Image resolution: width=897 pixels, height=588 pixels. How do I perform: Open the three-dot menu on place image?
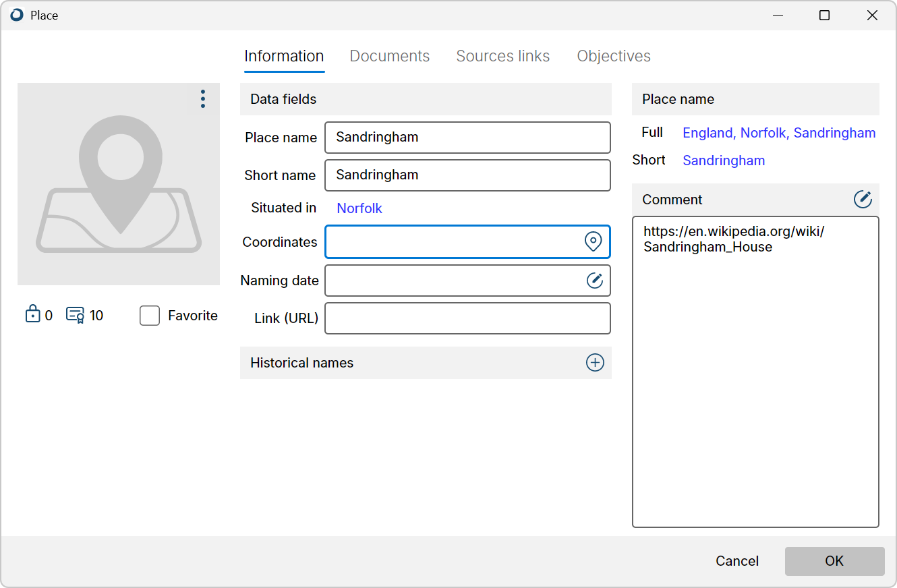point(203,99)
